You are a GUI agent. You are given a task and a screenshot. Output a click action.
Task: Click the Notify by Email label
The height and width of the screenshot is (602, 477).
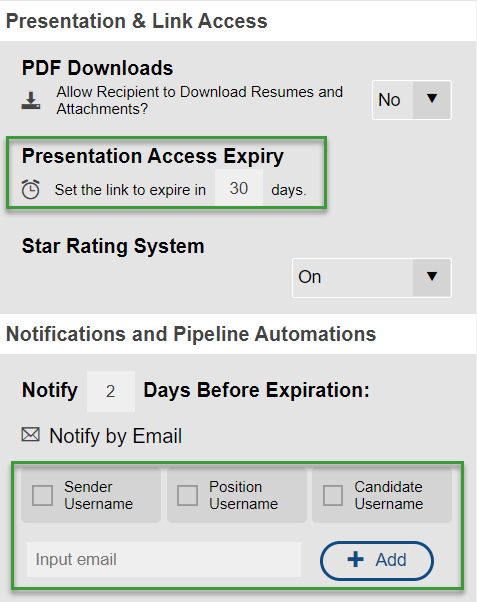tap(116, 436)
